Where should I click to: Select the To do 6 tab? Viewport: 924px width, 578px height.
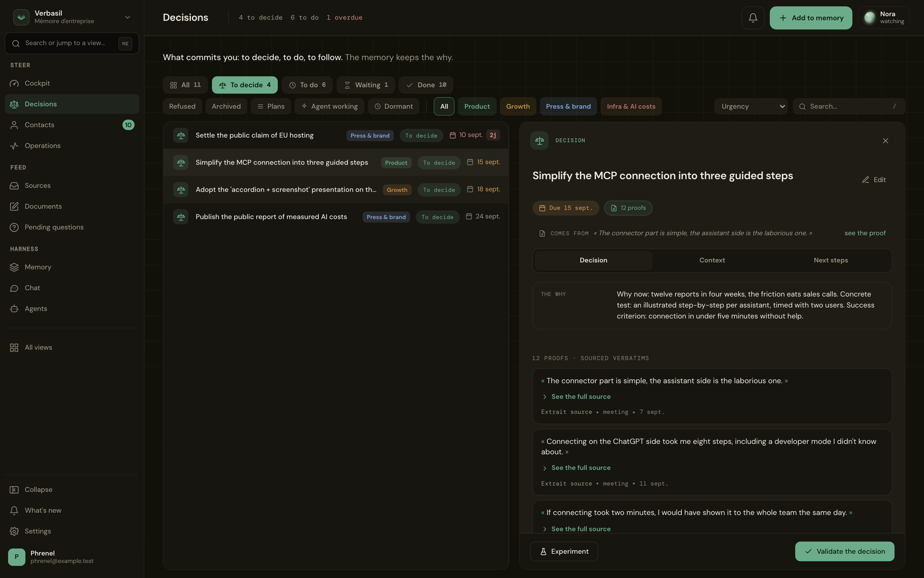307,85
